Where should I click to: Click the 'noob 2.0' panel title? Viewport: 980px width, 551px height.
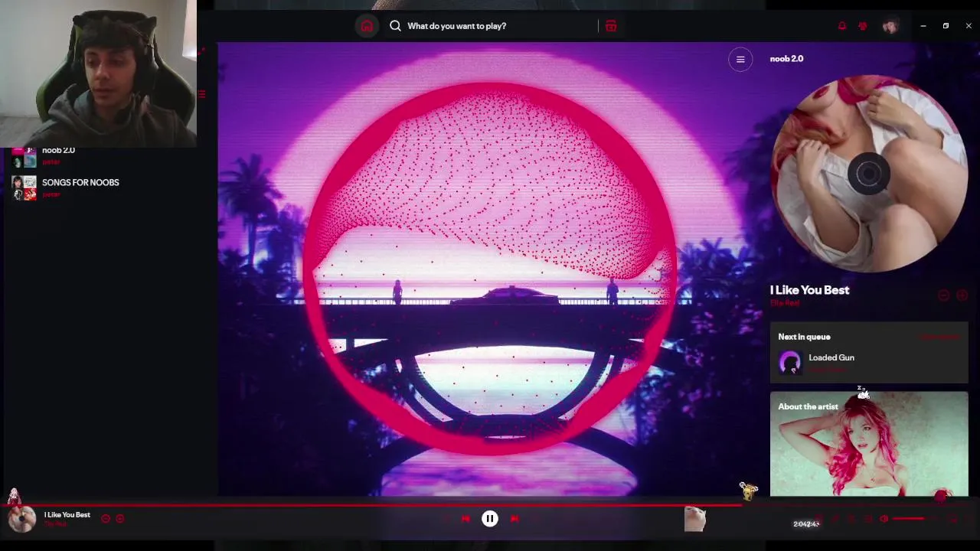(786, 59)
